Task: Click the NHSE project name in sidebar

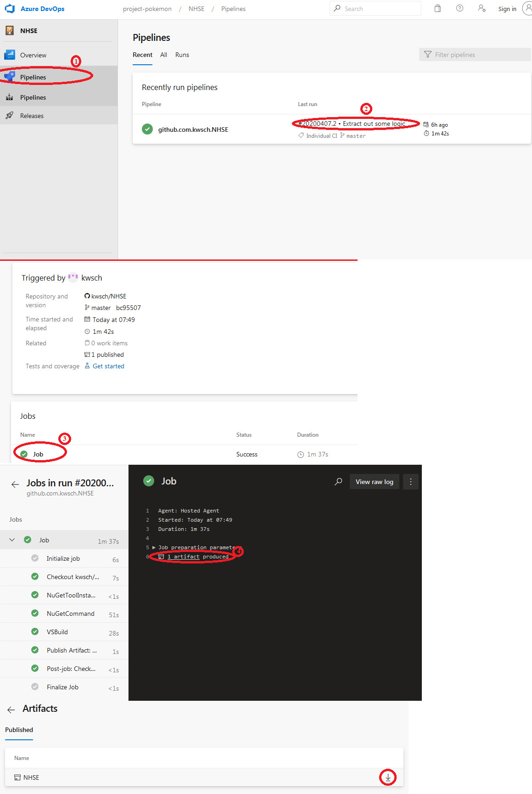Action: point(29,31)
